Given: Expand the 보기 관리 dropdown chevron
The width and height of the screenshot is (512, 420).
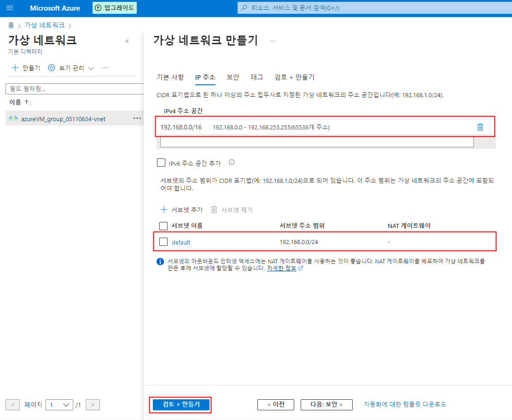Looking at the screenshot, I should click(91, 68).
